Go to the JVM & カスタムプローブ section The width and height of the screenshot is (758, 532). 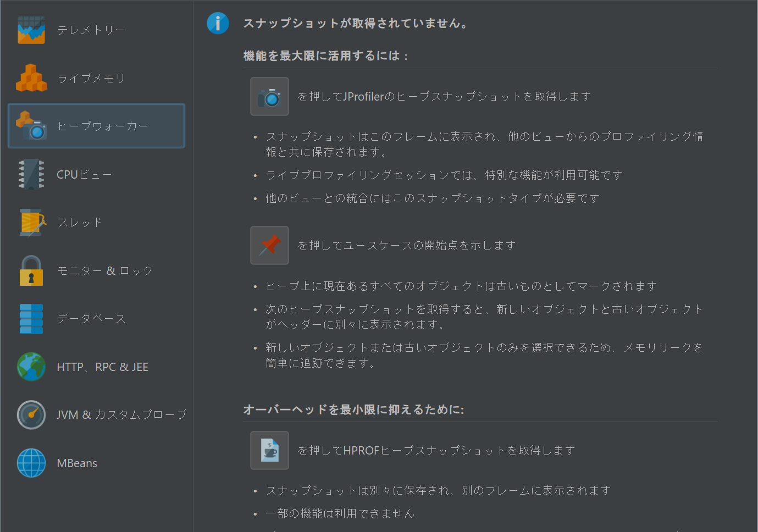tap(121, 415)
